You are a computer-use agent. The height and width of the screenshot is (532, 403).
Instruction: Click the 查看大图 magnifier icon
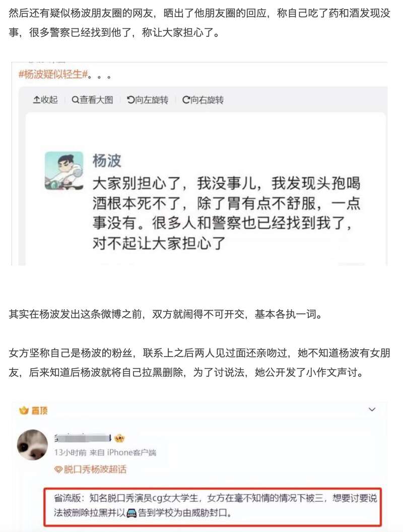click(75, 100)
